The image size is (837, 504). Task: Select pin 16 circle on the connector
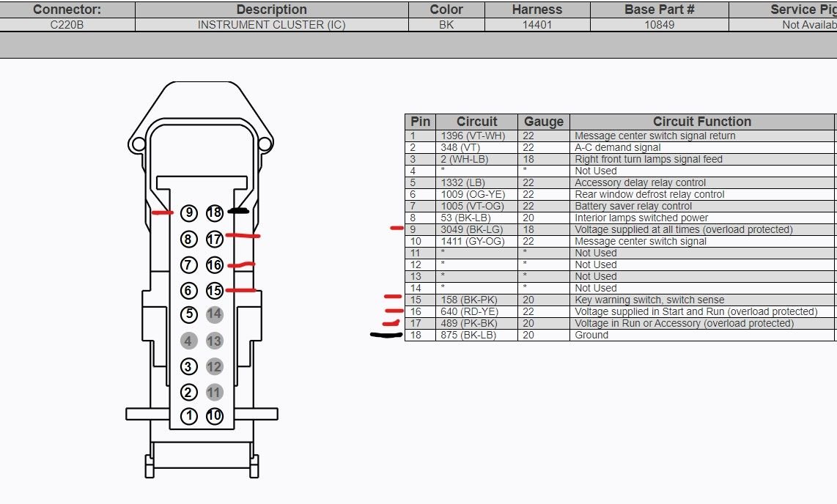click(x=214, y=265)
